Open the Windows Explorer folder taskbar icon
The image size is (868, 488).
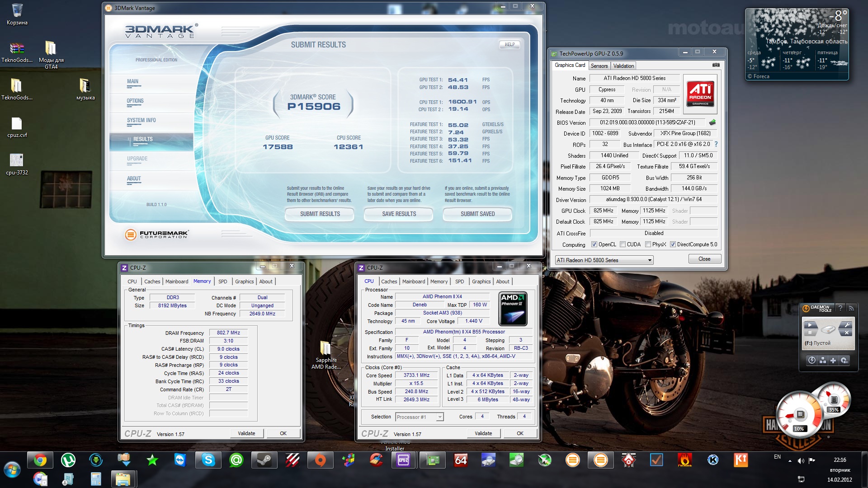[123, 479]
